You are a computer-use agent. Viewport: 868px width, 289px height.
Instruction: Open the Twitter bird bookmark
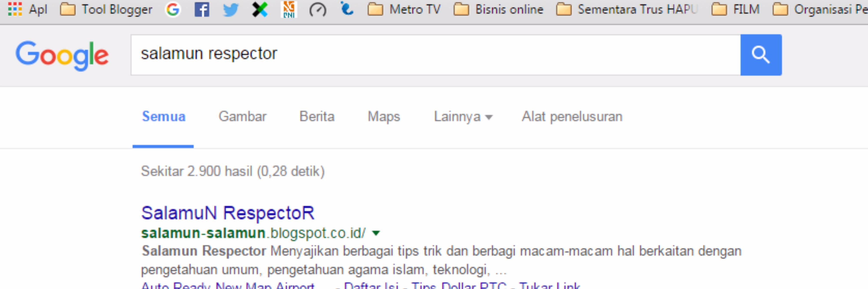[x=231, y=9]
